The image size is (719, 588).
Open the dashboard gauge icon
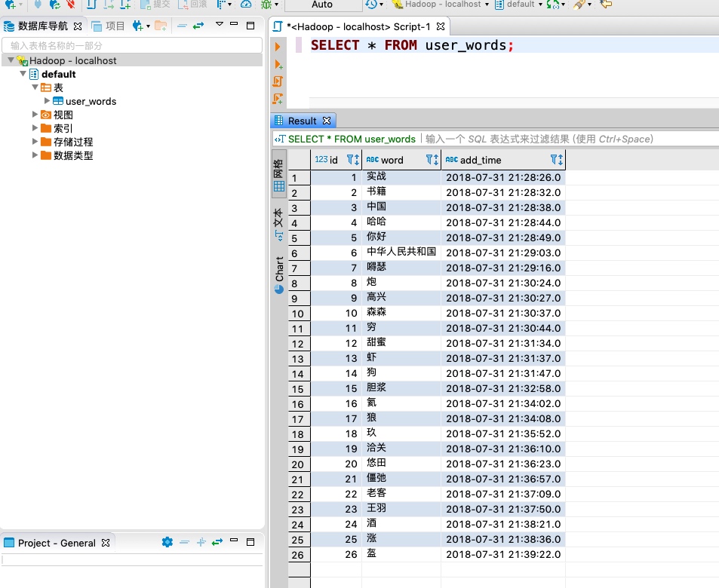[246, 4]
